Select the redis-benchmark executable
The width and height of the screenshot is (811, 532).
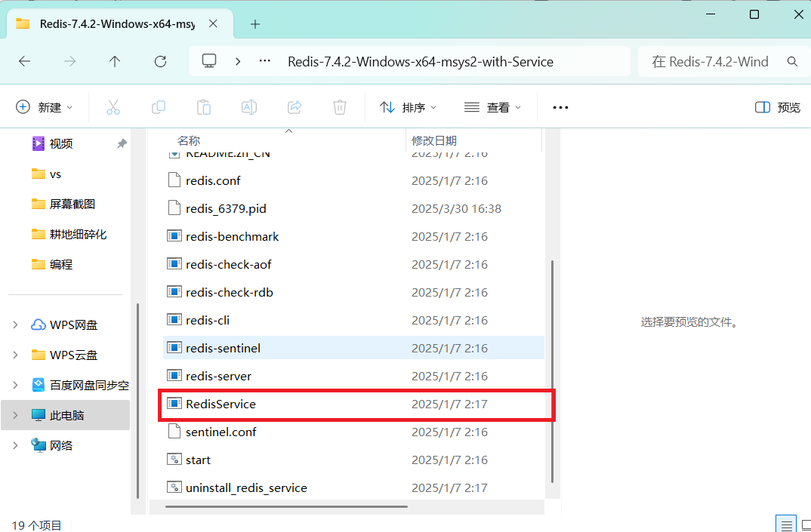pyautogui.click(x=354, y=236)
